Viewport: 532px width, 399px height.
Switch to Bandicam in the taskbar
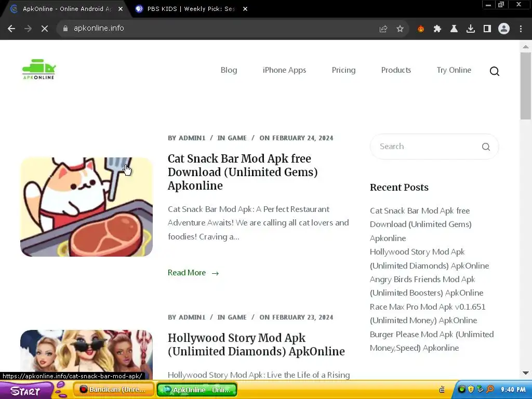(x=113, y=390)
